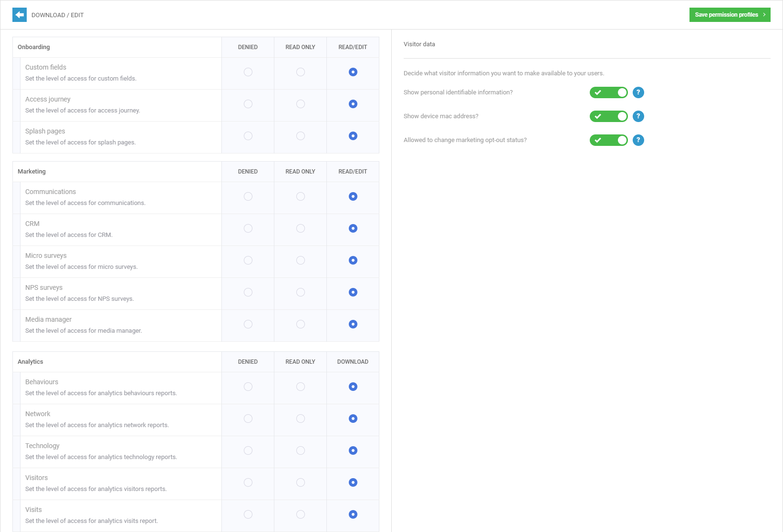Set Custom fields to Denied
Image resolution: width=783 pixels, height=532 pixels.
tap(248, 72)
